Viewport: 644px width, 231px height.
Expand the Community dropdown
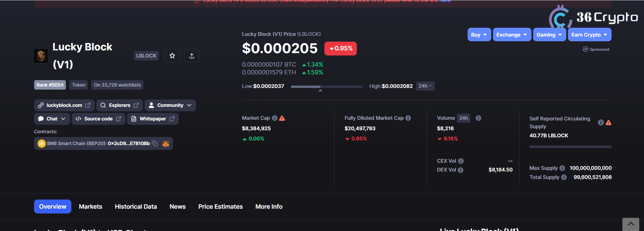(170, 105)
